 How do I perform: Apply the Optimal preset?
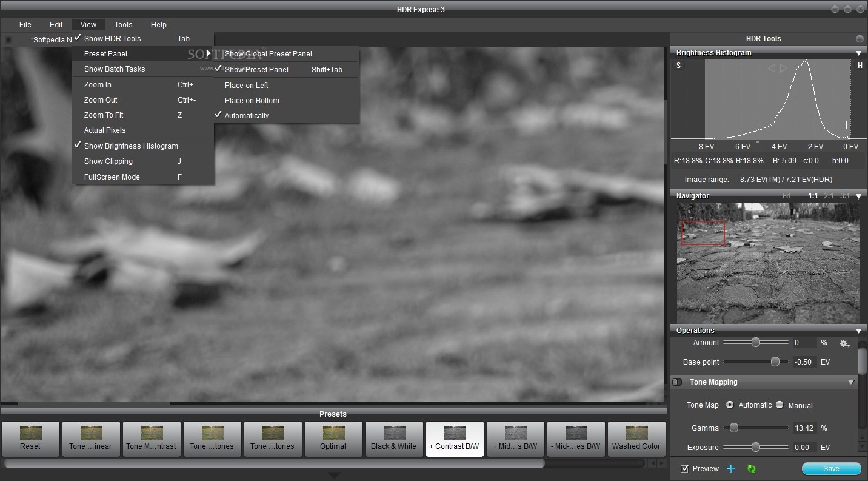(x=333, y=439)
